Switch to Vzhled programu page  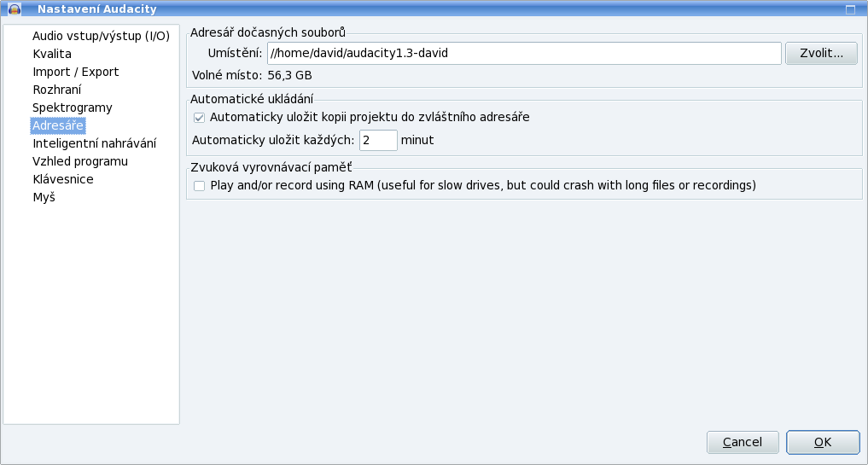80,161
